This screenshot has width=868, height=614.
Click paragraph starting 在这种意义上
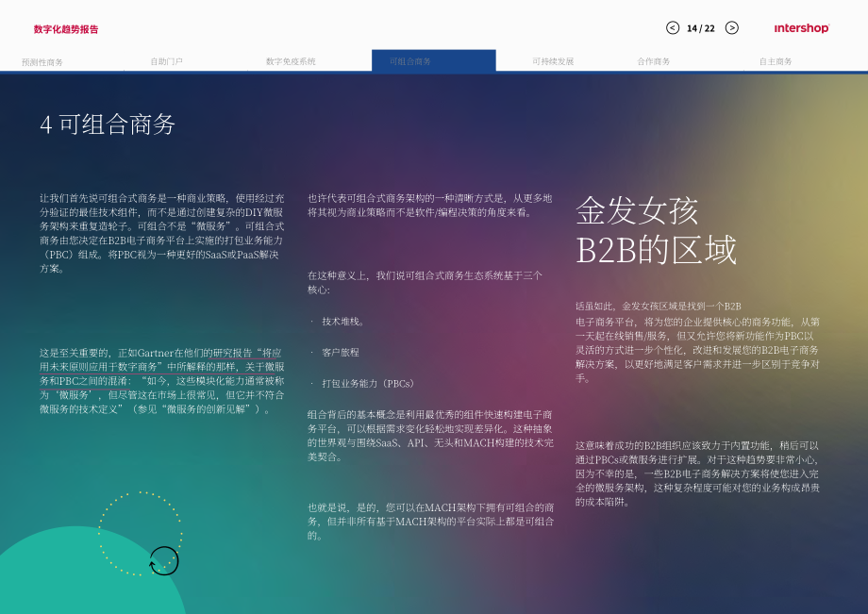click(426, 283)
